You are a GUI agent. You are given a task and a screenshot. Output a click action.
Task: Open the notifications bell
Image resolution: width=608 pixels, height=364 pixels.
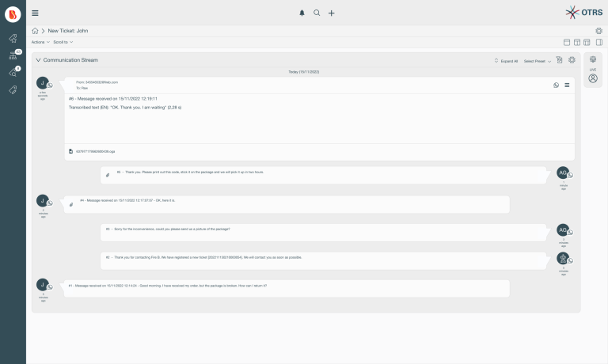302,13
